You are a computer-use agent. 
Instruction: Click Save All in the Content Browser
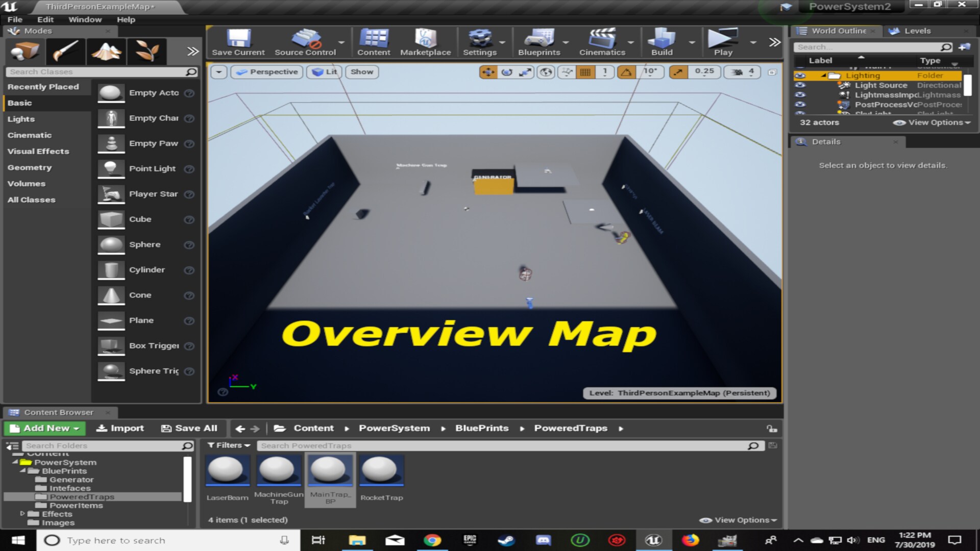[189, 428]
